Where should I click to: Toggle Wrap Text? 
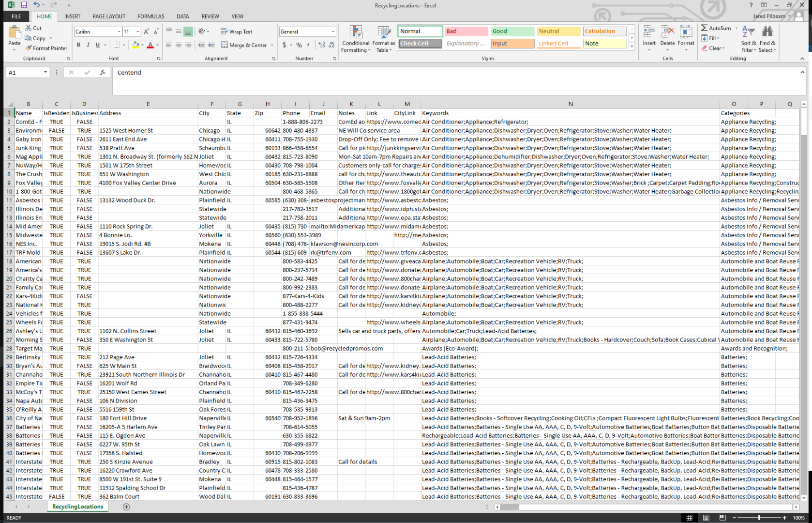click(x=237, y=31)
